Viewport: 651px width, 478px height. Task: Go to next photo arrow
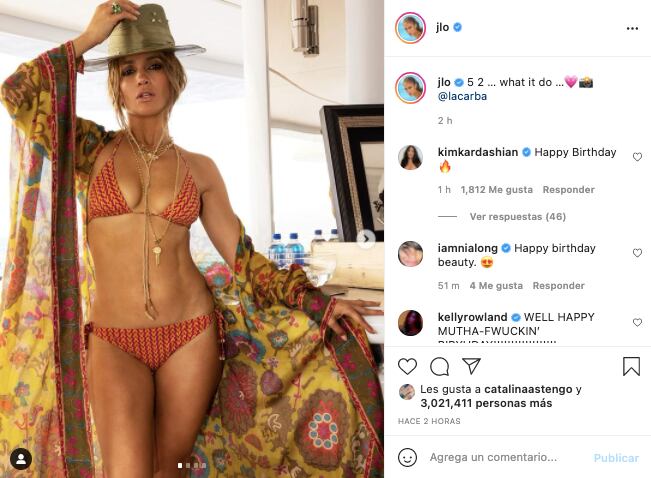[366, 239]
